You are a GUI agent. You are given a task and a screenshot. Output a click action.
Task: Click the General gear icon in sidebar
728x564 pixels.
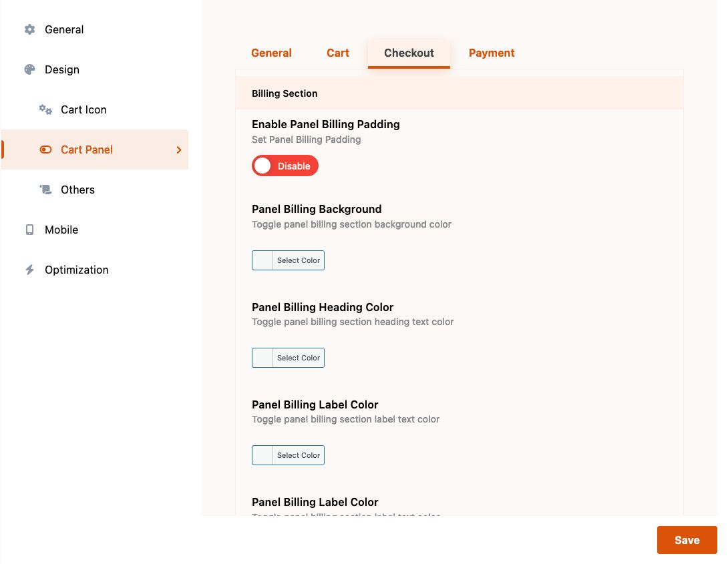[29, 29]
